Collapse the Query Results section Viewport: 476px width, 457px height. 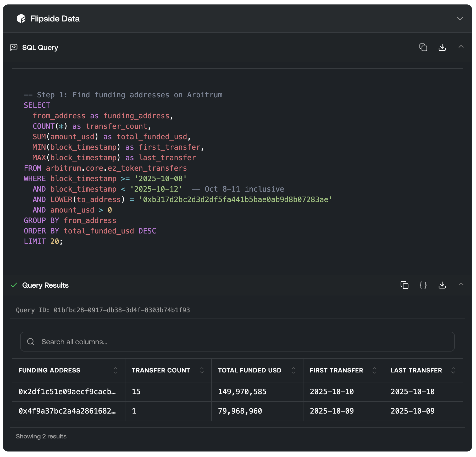click(x=461, y=284)
